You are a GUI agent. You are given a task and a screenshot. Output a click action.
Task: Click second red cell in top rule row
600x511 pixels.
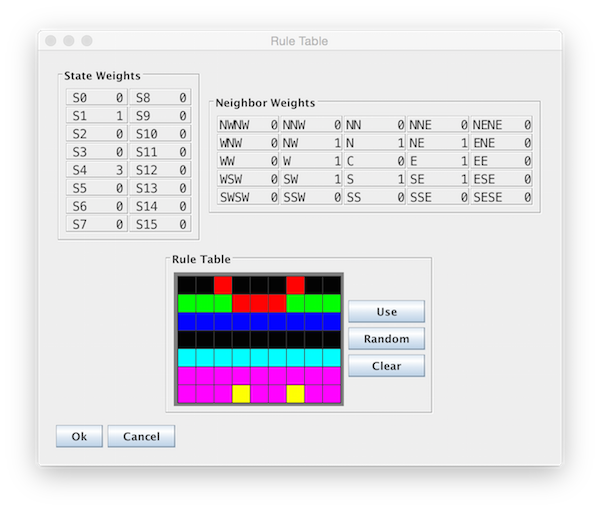coord(295,285)
